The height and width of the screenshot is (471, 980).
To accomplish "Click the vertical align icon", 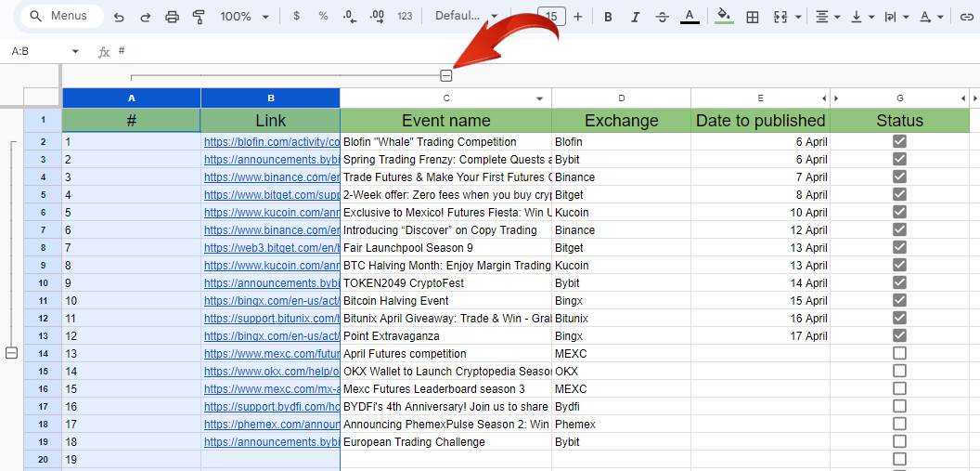I will click(857, 17).
